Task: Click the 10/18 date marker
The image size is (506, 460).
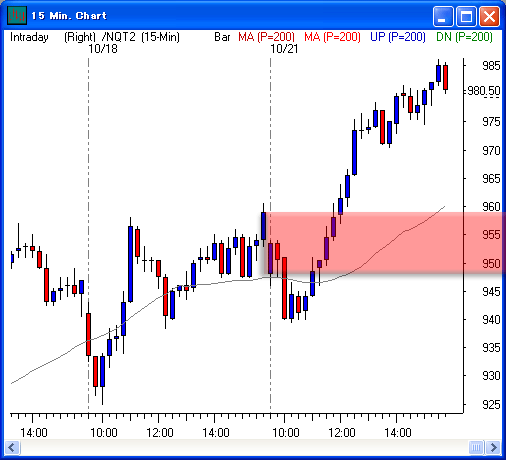Action: click(103, 49)
